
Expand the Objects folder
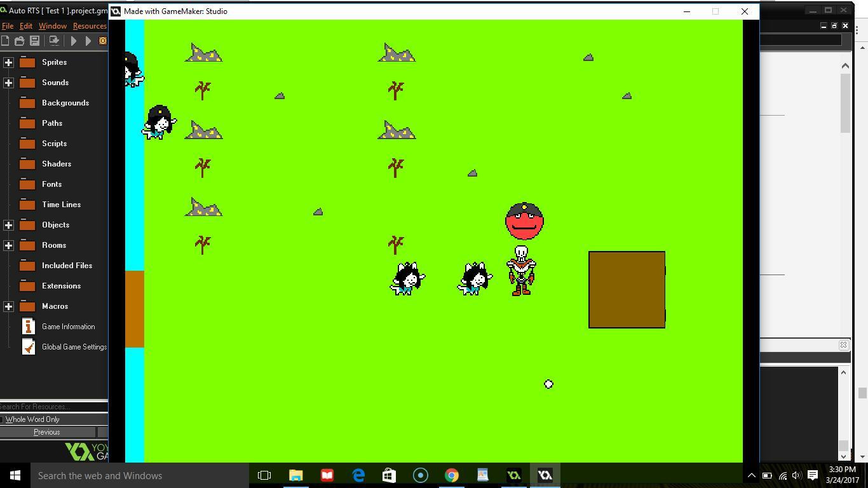[x=8, y=225]
